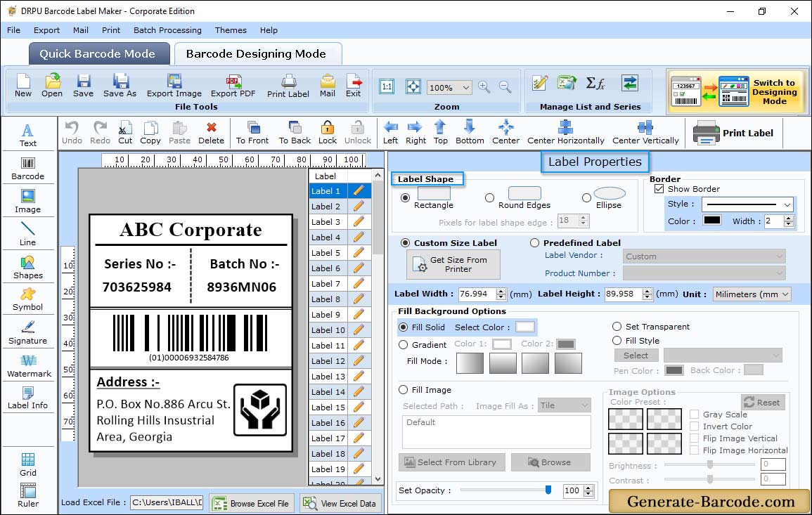Click the Undo icon

click(72, 133)
